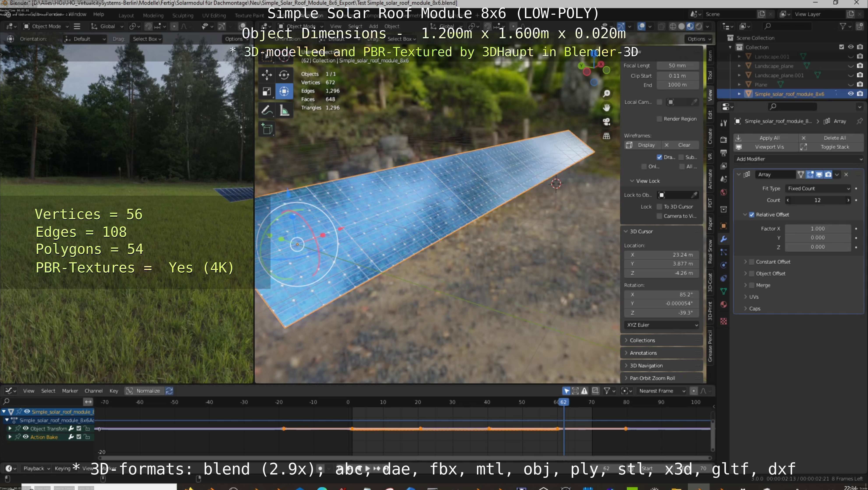Select the Rotate tool icon
The image size is (868, 490).
tap(284, 74)
